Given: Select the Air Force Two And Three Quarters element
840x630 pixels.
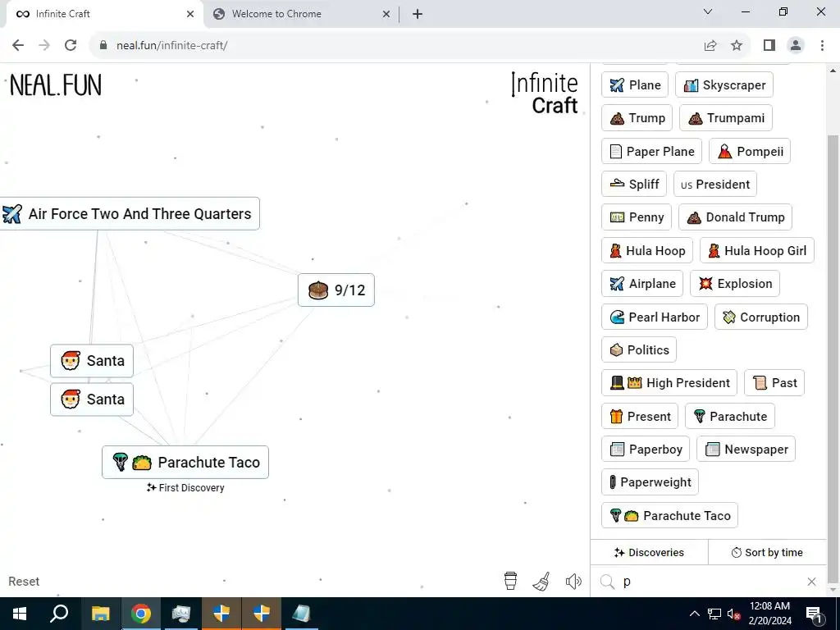Looking at the screenshot, I should point(130,214).
